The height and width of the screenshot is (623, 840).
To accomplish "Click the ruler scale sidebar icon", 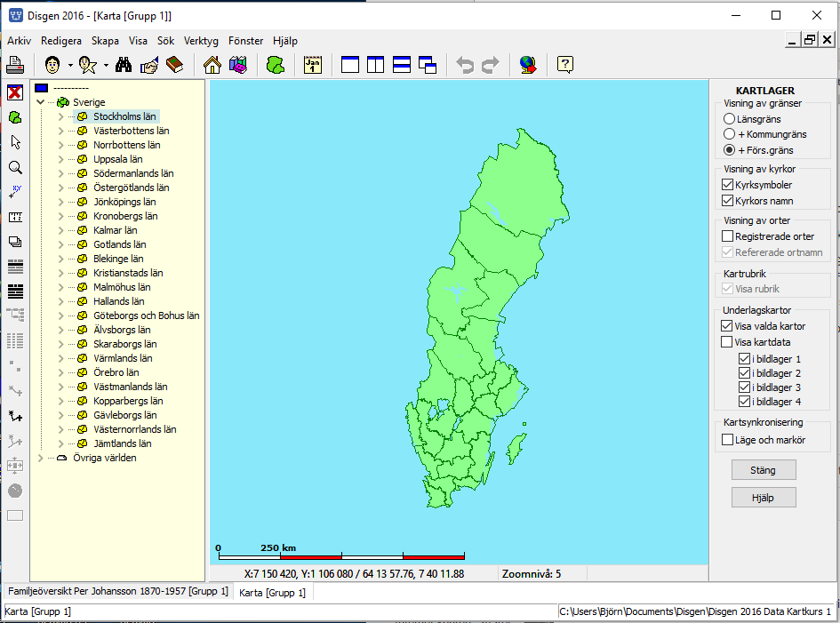I will (15, 217).
